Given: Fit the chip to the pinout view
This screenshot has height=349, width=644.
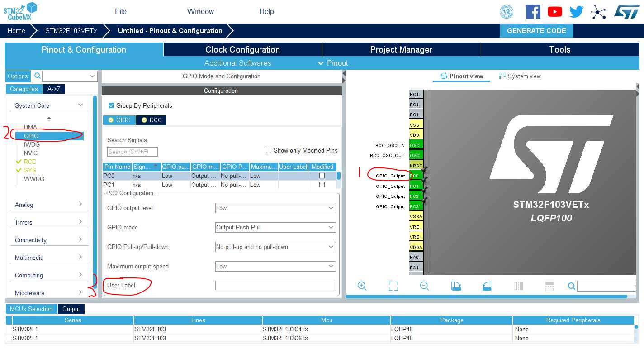Looking at the screenshot, I should click(x=393, y=286).
